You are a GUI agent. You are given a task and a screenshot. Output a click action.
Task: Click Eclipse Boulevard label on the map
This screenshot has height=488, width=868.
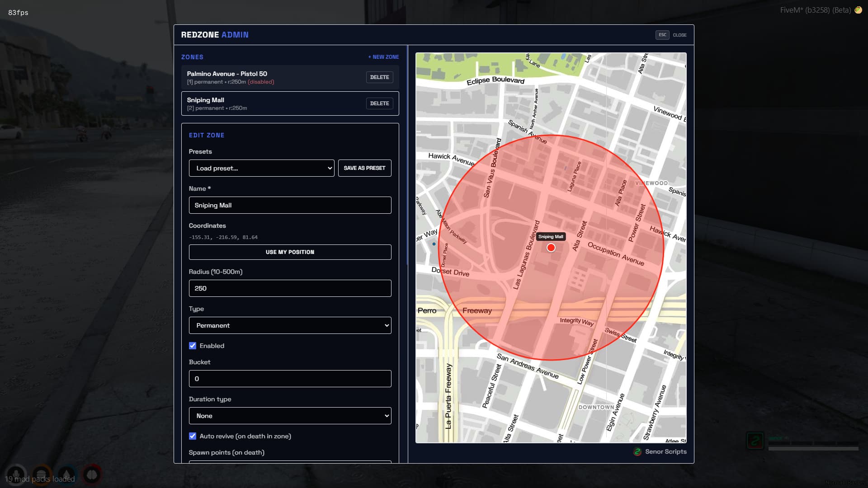tap(495, 80)
